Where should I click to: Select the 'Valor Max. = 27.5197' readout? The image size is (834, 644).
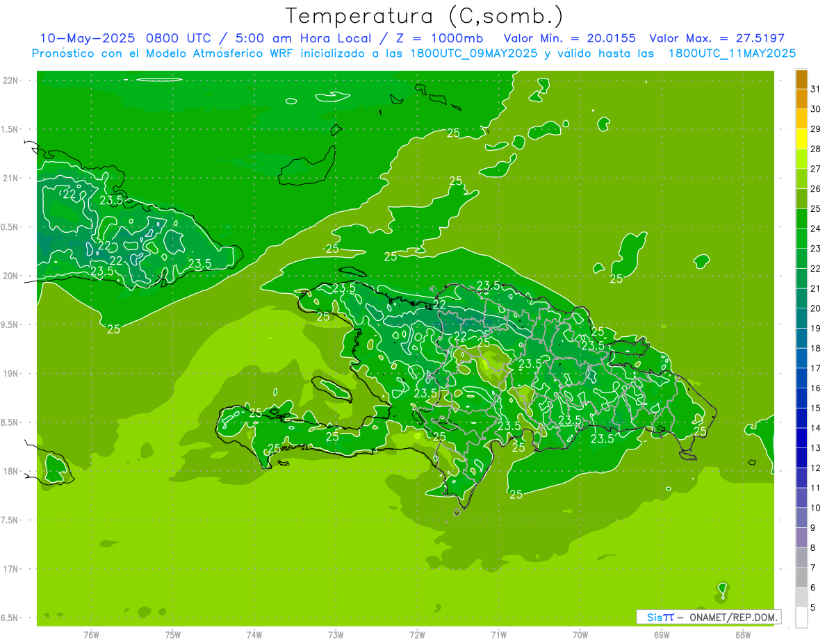[717, 38]
